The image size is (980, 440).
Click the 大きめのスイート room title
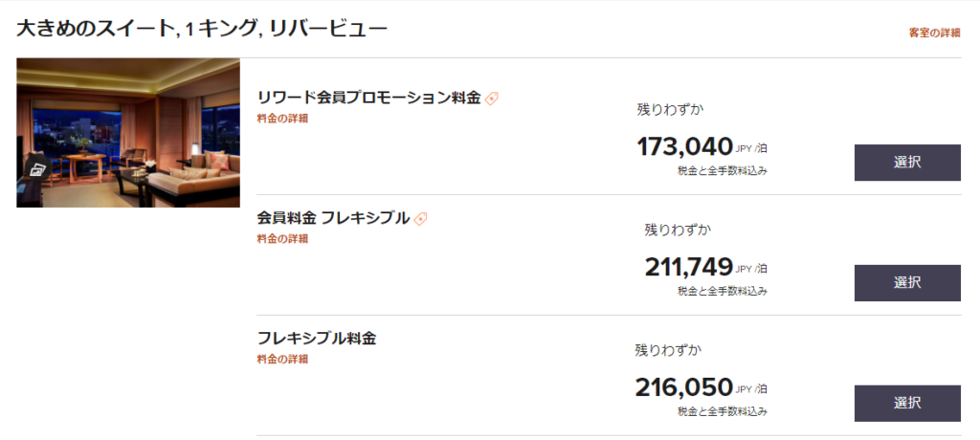(x=202, y=29)
